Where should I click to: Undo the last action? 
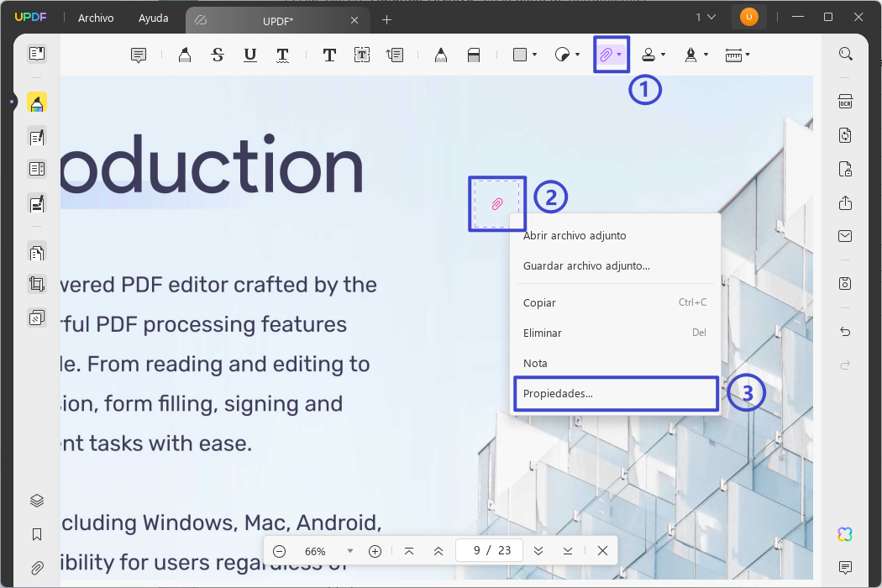click(845, 331)
